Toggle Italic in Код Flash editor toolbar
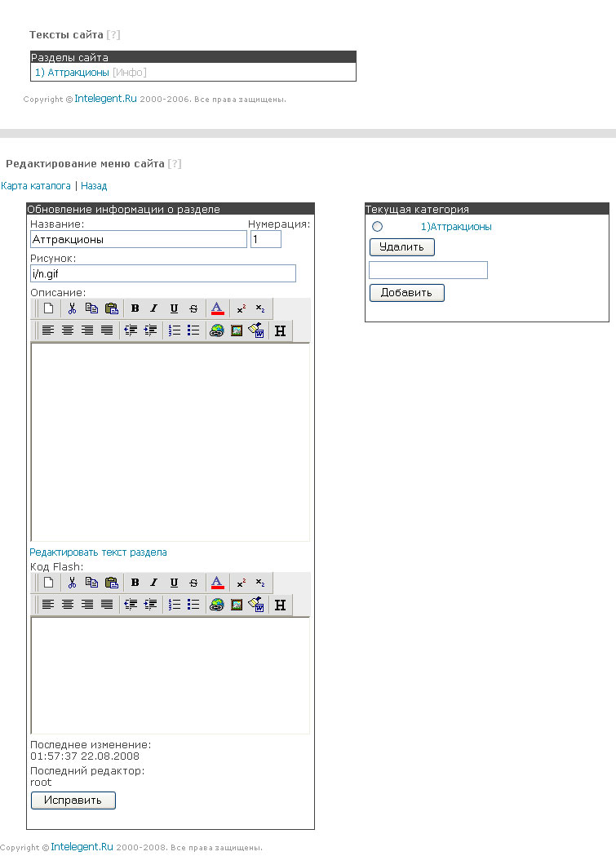Screen dimensions: 616x856 coord(154,583)
